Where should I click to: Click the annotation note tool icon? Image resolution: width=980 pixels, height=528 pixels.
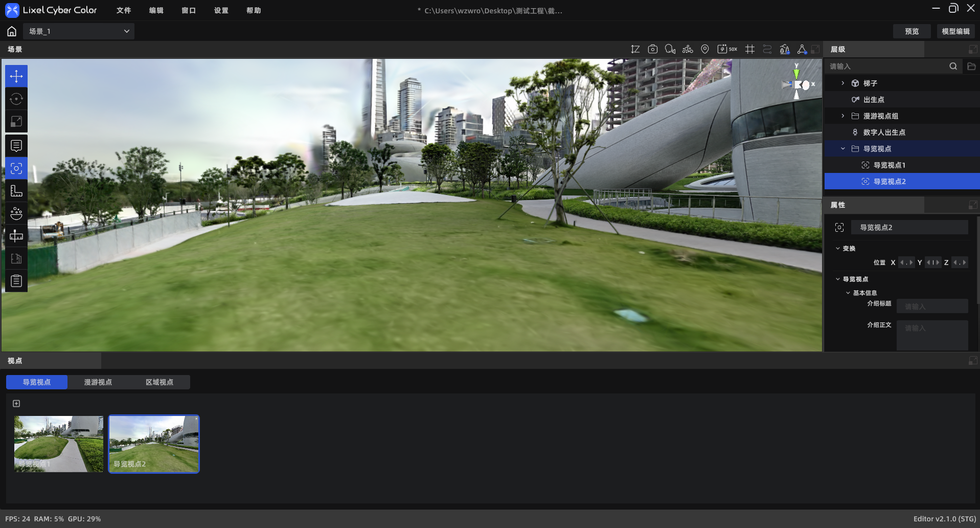[16, 146]
